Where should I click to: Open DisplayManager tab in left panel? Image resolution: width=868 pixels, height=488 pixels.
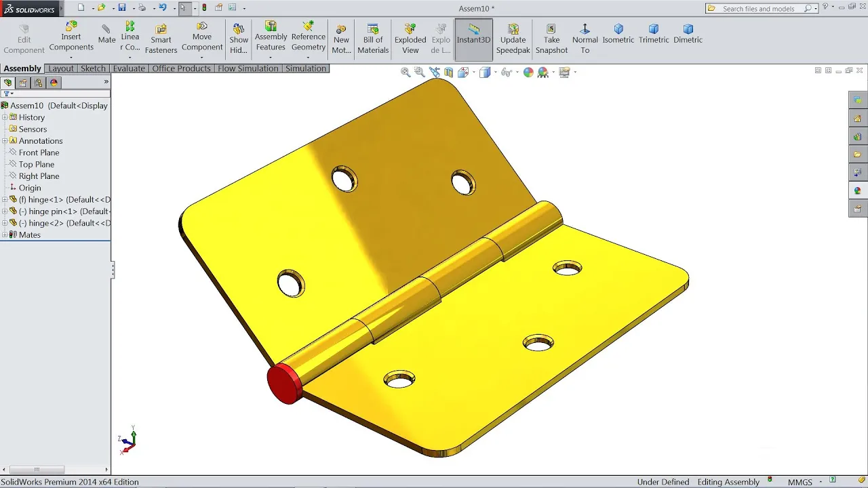coord(54,83)
